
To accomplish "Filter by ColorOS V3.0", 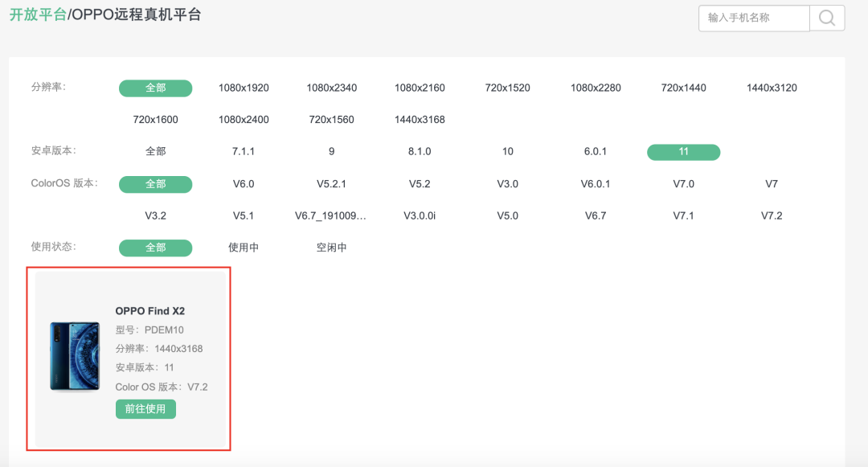I will click(x=508, y=184).
